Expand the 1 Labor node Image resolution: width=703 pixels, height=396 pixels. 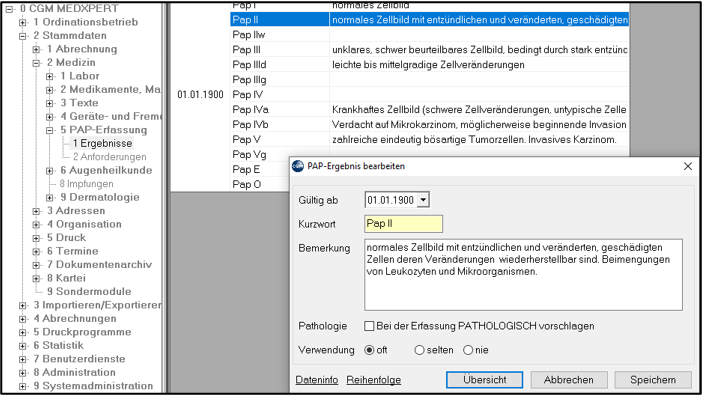click(x=50, y=76)
